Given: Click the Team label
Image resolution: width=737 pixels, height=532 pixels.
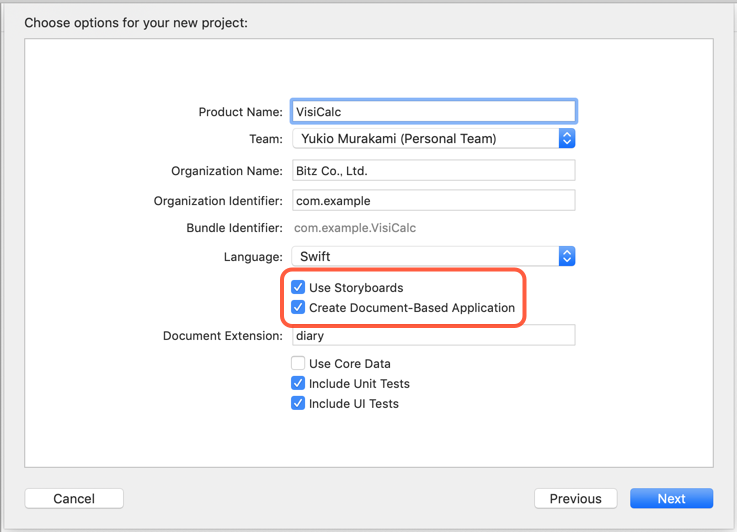Looking at the screenshot, I should (x=266, y=139).
